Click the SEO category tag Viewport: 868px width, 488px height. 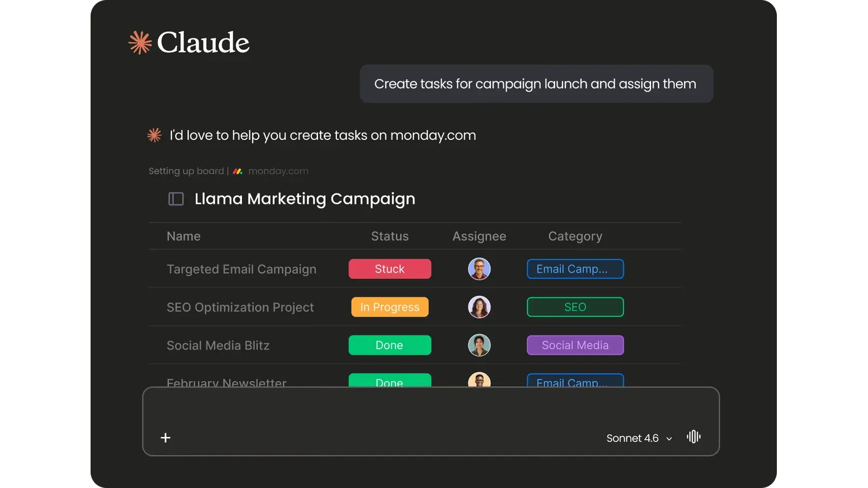coord(575,307)
